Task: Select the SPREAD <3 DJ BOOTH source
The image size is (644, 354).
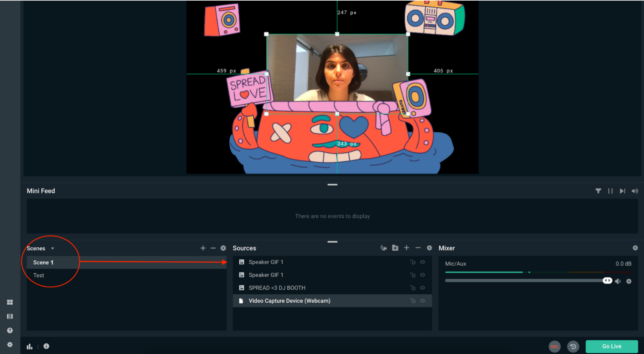Action: coord(277,288)
